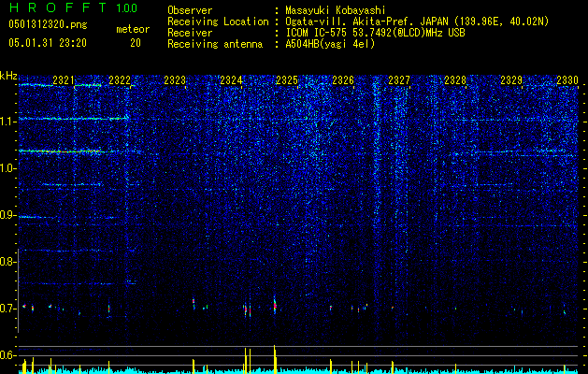Screen dimensions: 588x374
Task: Click antenna value A504HB(yagi 4el)
Action: 330,44
